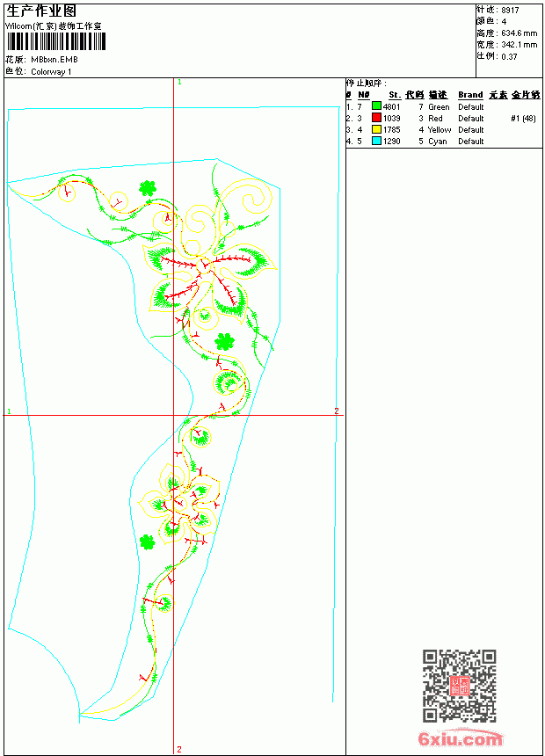Click the Yellow thread color swatch
The height and width of the screenshot is (756, 545).
pyautogui.click(x=376, y=129)
